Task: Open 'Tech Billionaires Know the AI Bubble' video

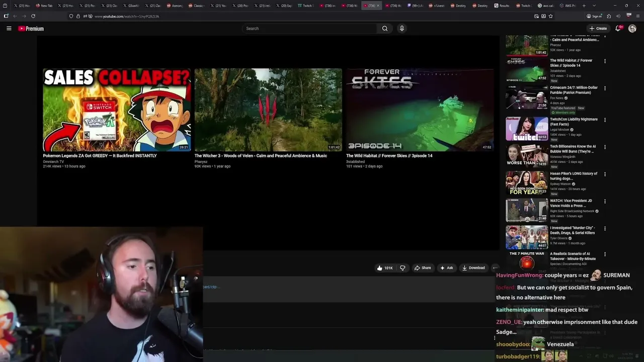Action: click(573, 149)
